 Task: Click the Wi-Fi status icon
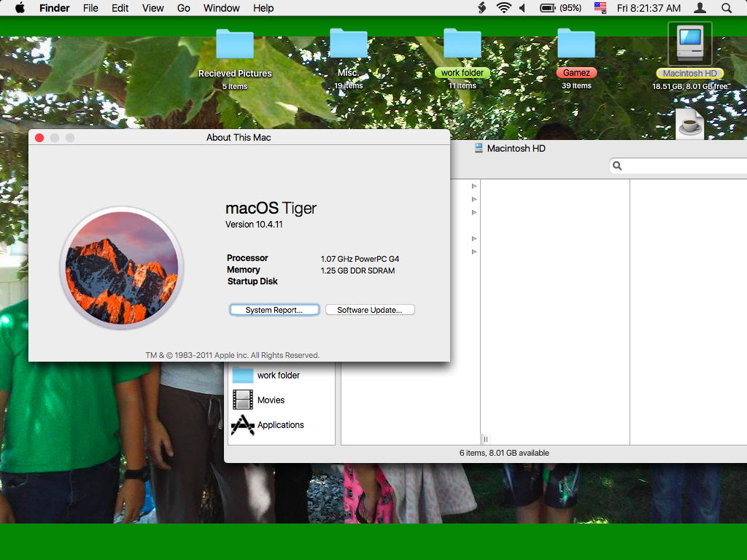(x=503, y=8)
